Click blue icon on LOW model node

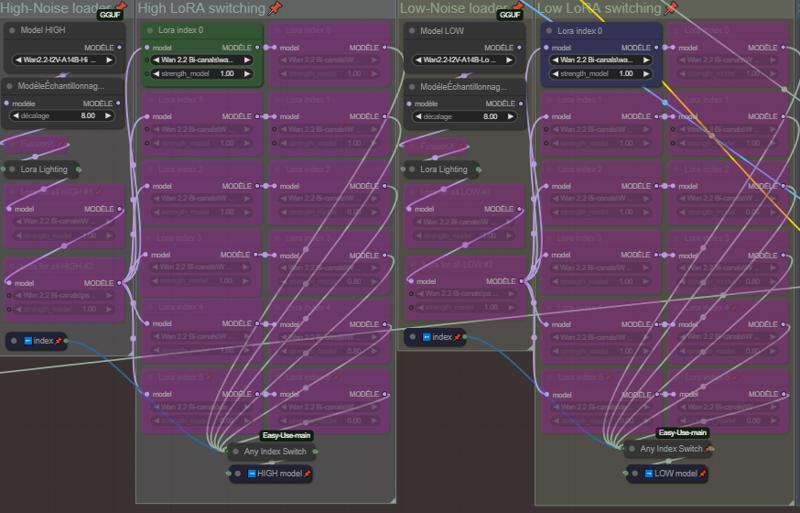[x=648, y=474]
